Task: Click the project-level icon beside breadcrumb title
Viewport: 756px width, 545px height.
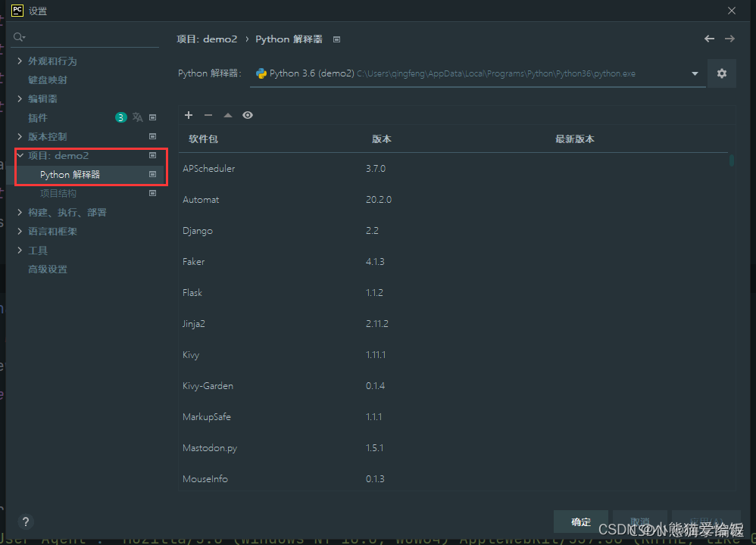Action: pos(336,39)
